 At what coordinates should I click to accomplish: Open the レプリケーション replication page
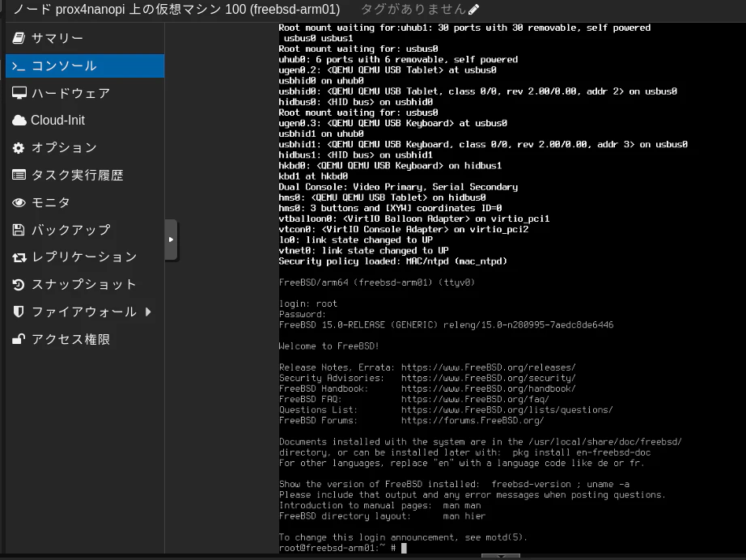click(x=85, y=257)
